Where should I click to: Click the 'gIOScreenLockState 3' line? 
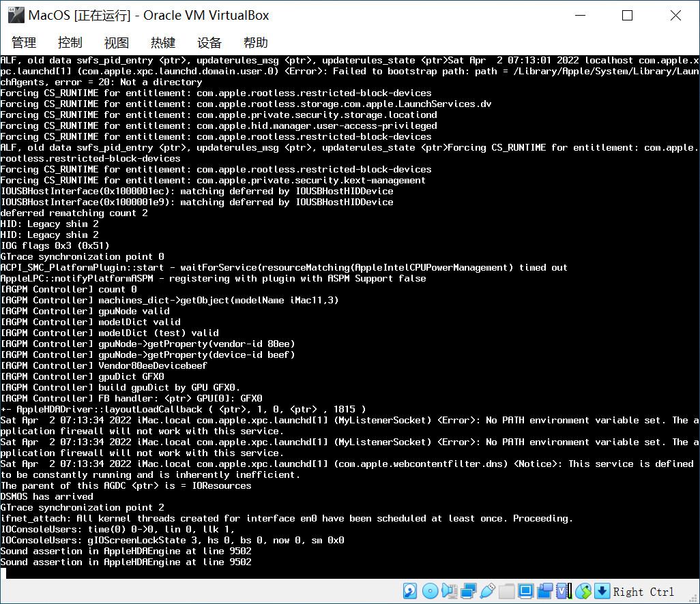coord(173,540)
